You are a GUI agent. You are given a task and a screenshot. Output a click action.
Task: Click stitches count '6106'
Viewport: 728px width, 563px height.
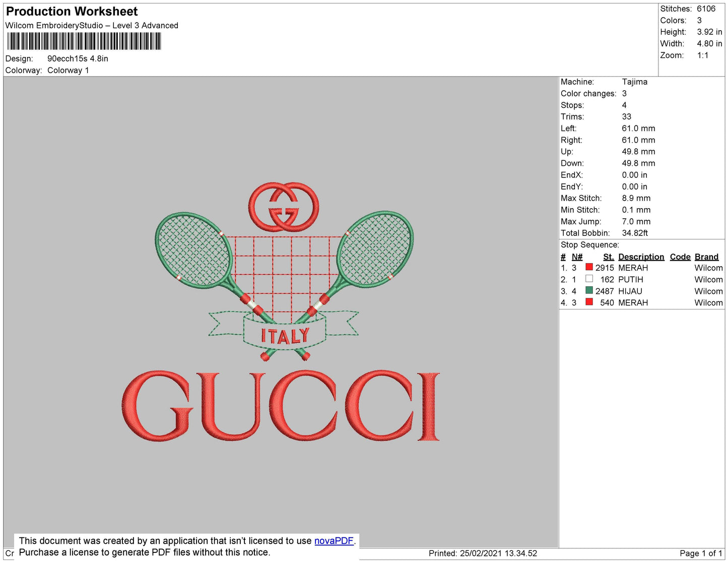pos(706,9)
